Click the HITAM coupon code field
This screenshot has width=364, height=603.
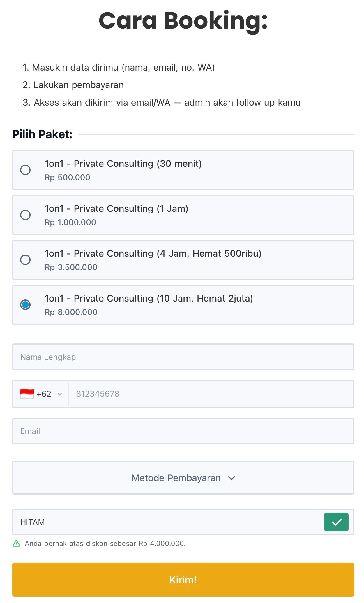coord(167,522)
